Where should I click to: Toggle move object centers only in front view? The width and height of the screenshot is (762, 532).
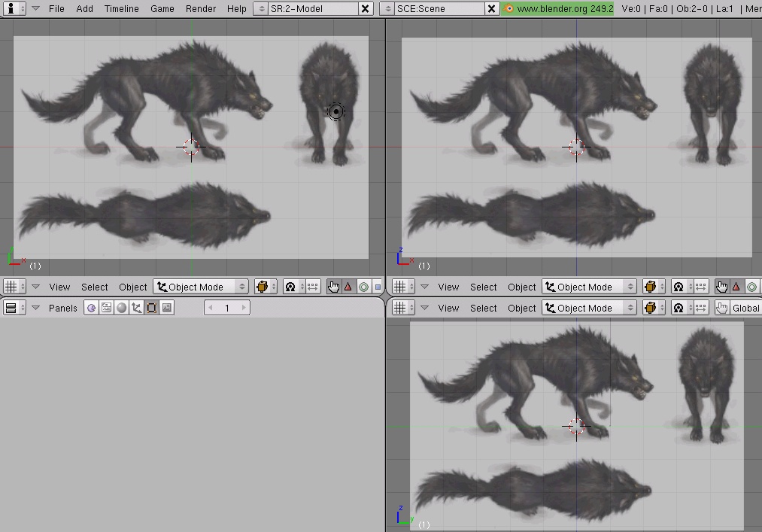pyautogui.click(x=700, y=287)
